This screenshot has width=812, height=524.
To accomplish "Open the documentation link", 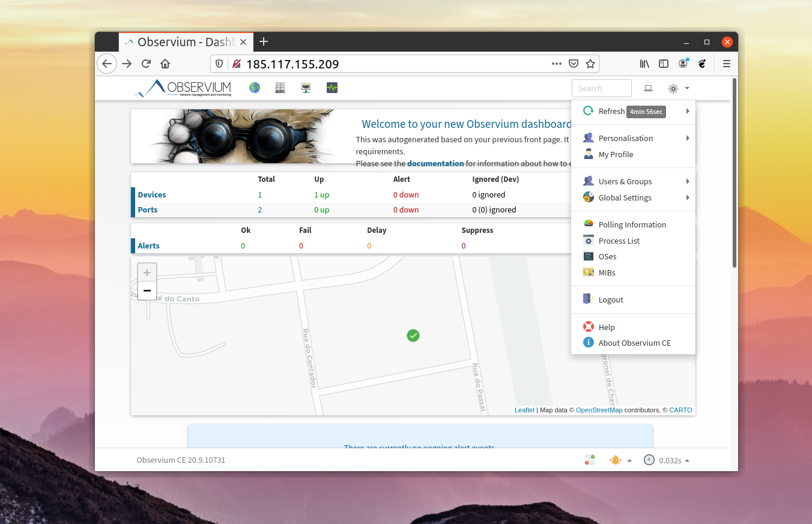I will coord(435,163).
